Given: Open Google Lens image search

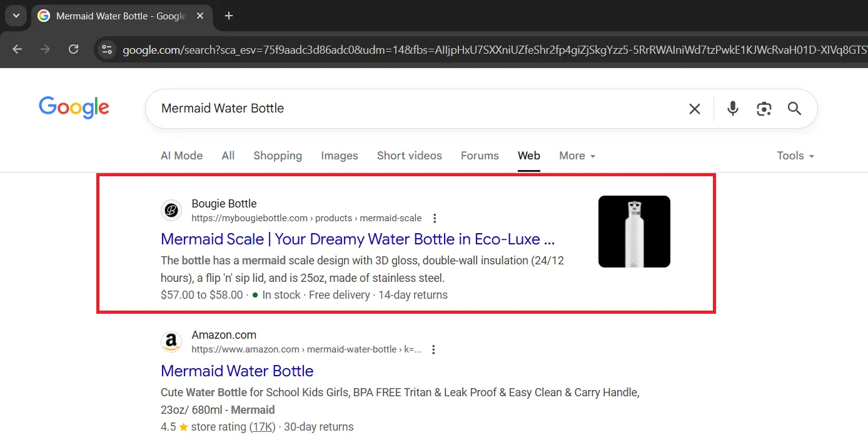Looking at the screenshot, I should 764,109.
